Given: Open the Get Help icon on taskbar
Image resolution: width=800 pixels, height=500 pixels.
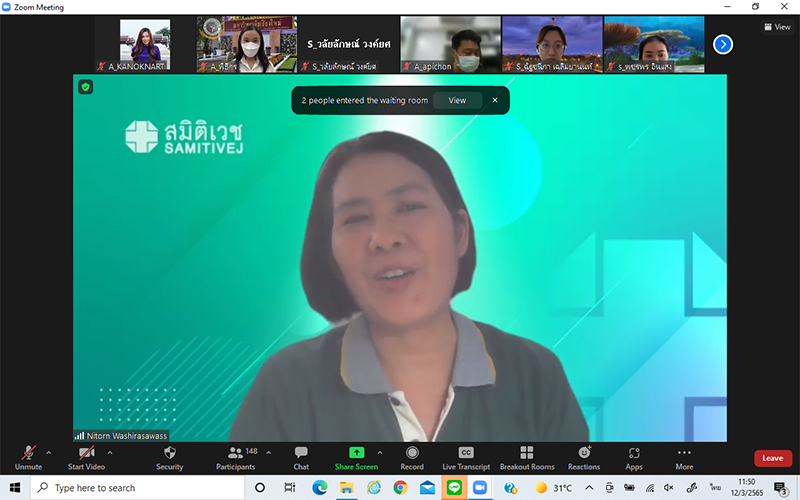Looking at the screenshot, I should tap(510, 488).
